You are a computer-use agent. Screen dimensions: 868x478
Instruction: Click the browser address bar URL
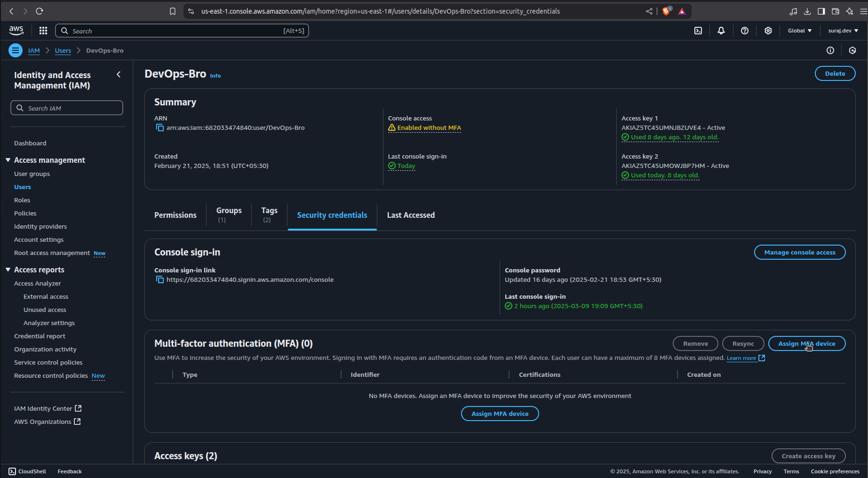[380, 11]
